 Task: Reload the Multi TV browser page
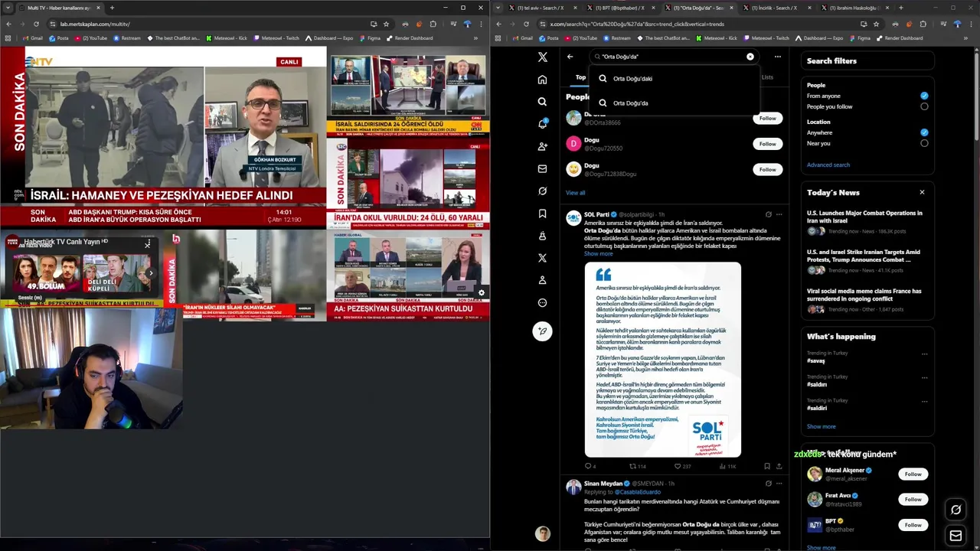(x=35, y=24)
